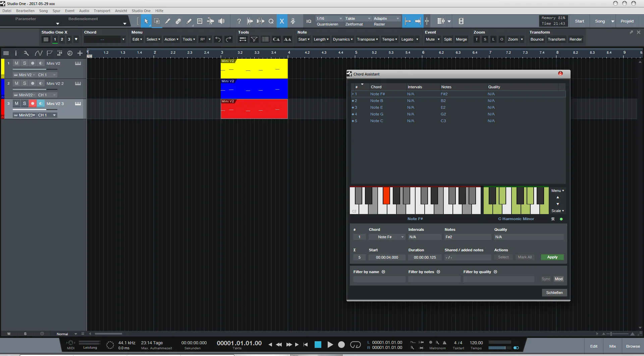
Task: Toggle the Mod button in Chord Assistant
Action: (558, 279)
